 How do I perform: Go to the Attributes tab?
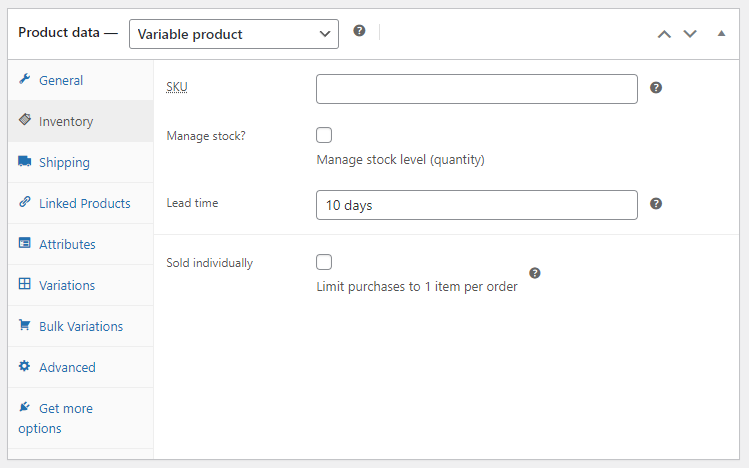[x=81, y=245]
